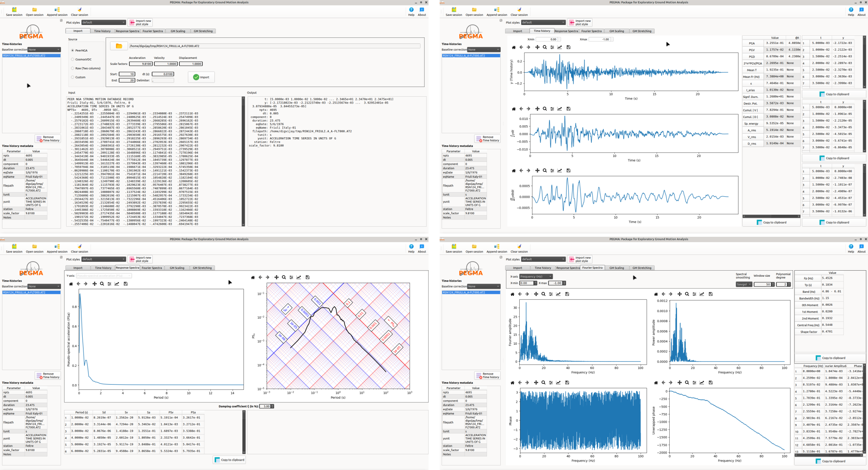This screenshot has height=470, width=868.
Task: Open Baseline correction dropdown in the Time history window
Action: pos(483,50)
